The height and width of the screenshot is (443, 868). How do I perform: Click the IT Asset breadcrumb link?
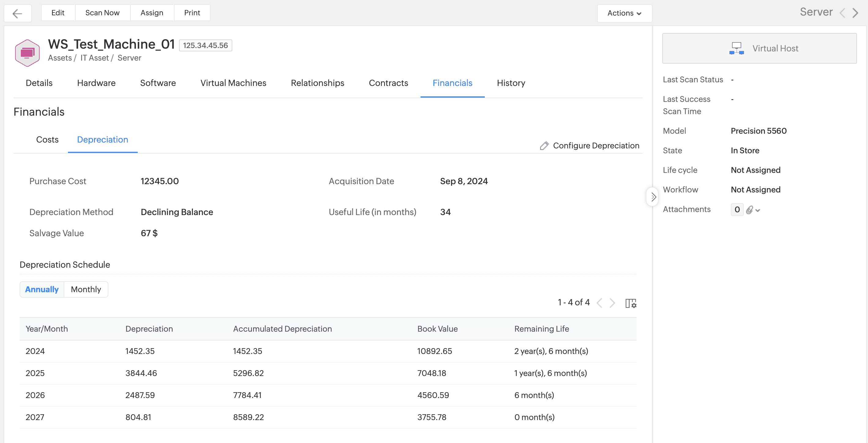tap(94, 58)
